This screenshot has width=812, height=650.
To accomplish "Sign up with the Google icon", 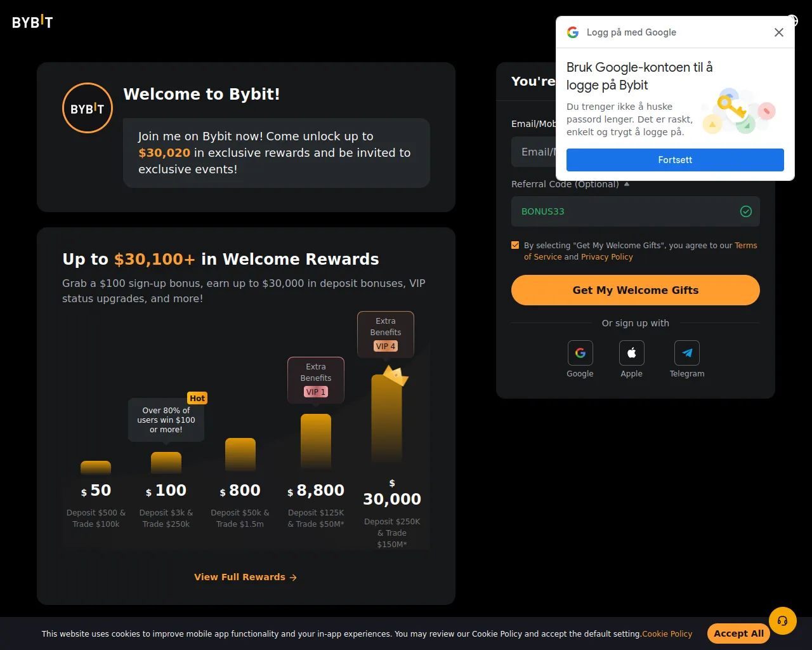I will coord(580,353).
